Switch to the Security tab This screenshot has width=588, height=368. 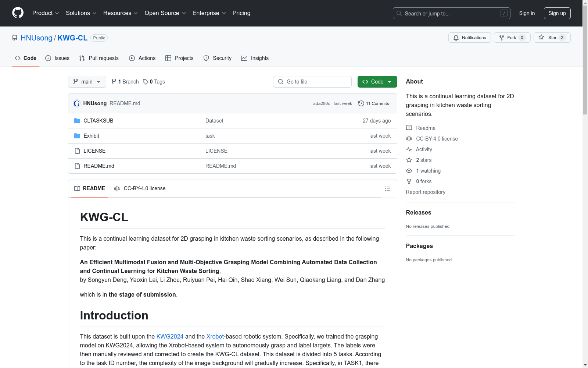point(218,58)
